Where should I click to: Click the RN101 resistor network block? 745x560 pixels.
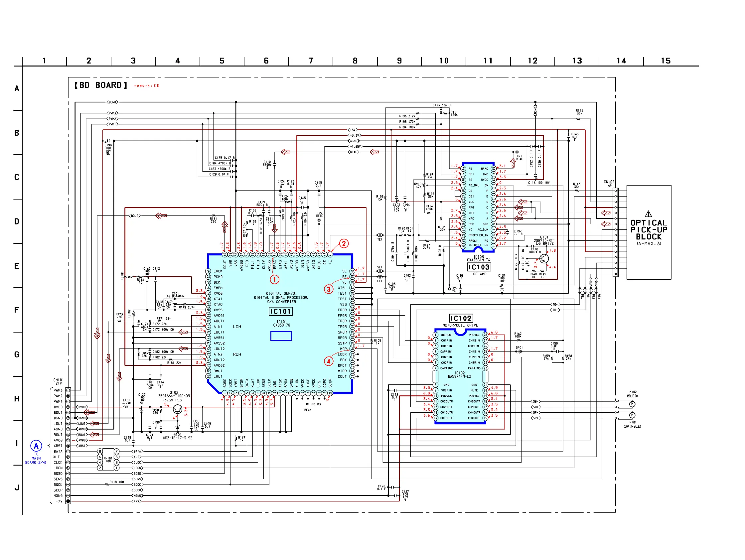[x=108, y=459]
